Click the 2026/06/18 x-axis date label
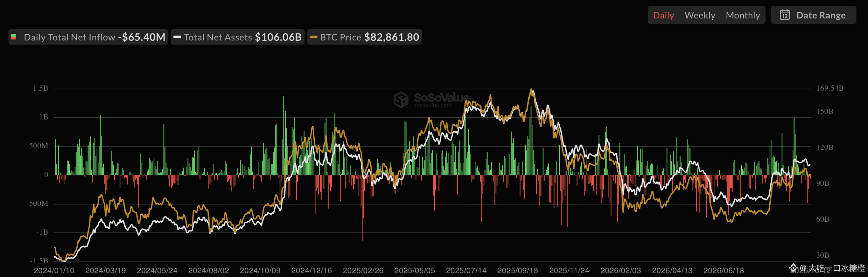The image size is (868, 277). pyautogui.click(x=724, y=271)
